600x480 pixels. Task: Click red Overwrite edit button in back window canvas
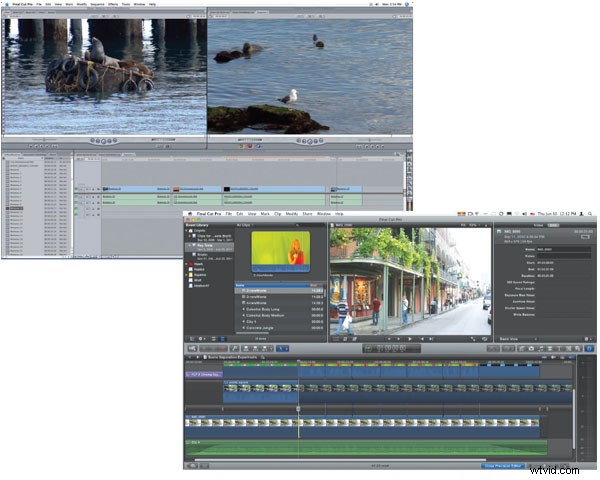[250, 146]
